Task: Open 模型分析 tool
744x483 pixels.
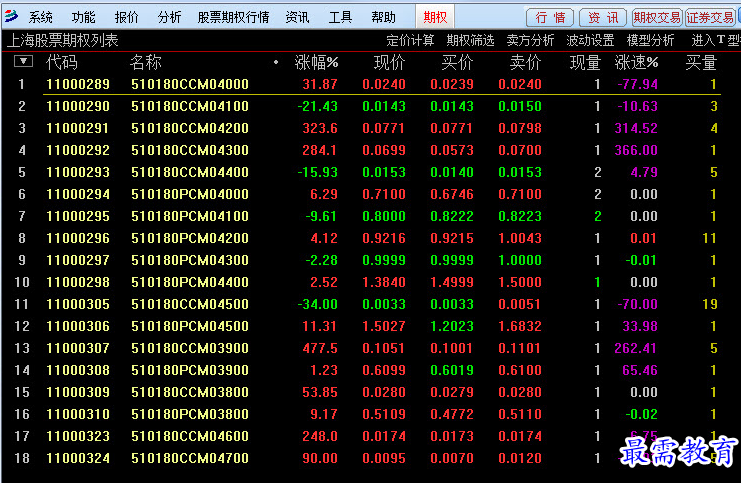Action: [x=650, y=41]
